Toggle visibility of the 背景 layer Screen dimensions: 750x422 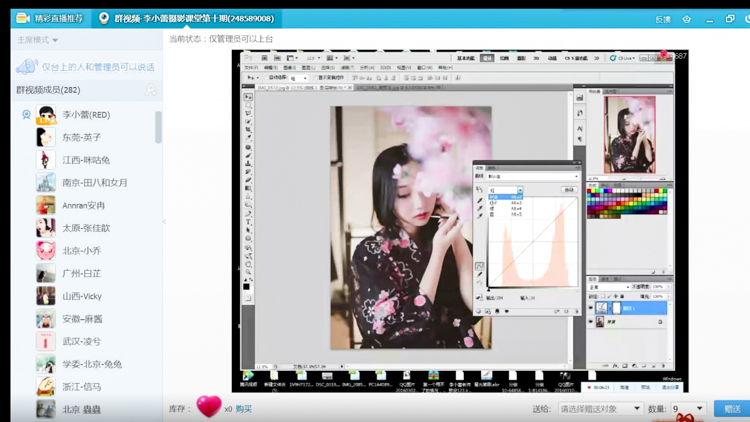click(x=590, y=322)
